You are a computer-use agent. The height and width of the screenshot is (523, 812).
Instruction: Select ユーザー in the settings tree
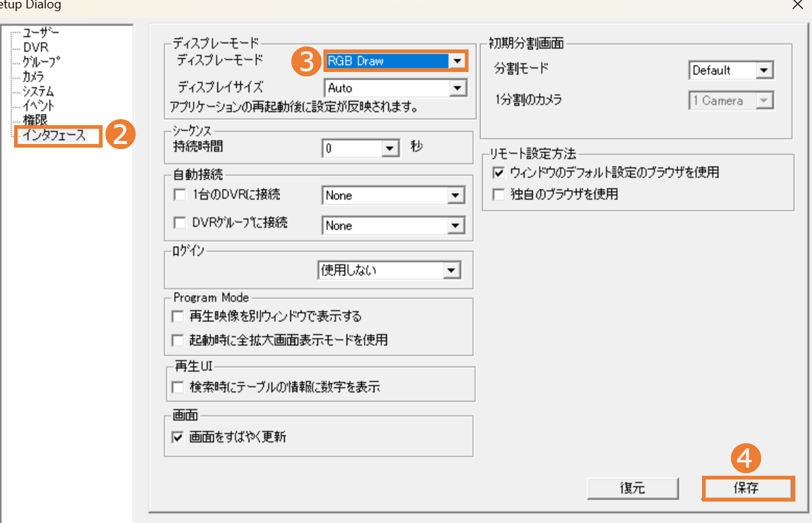pyautogui.click(x=41, y=32)
